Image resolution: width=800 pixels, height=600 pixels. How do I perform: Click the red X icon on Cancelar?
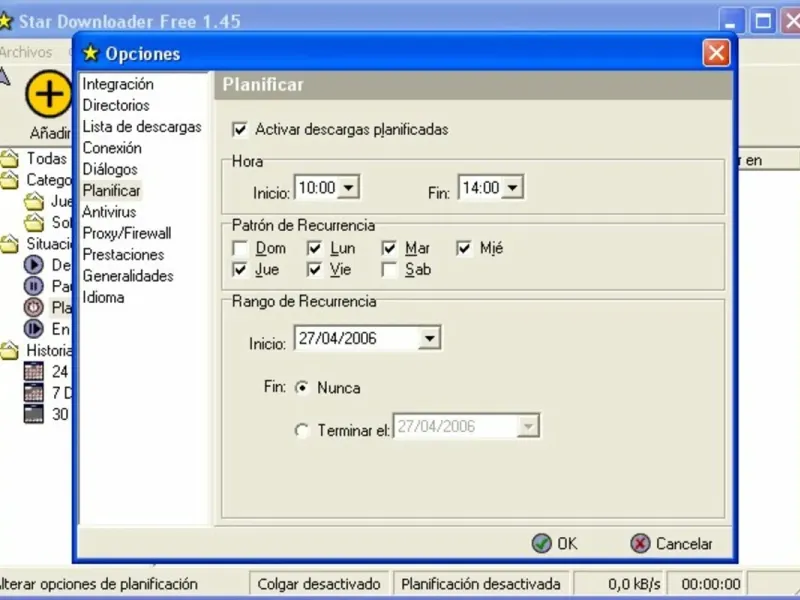point(640,543)
